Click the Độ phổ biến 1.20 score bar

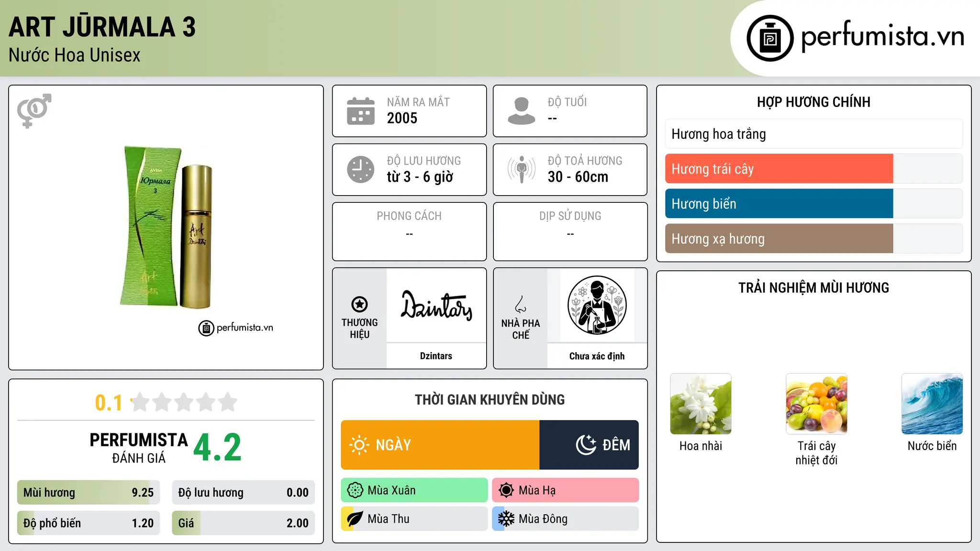click(89, 523)
